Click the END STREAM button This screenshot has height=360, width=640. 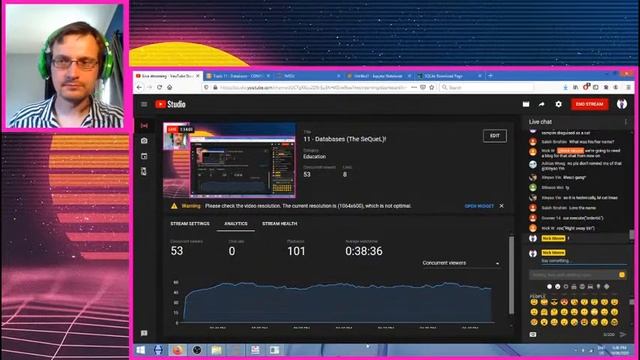tap(589, 104)
